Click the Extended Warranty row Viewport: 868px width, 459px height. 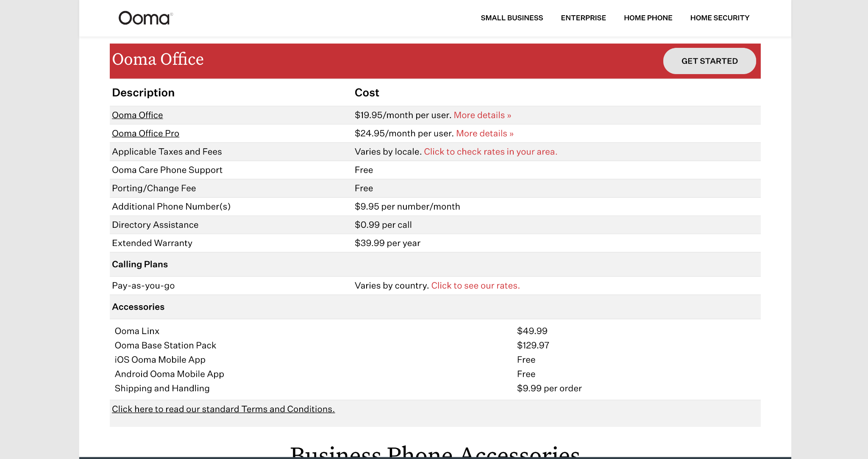point(152,243)
